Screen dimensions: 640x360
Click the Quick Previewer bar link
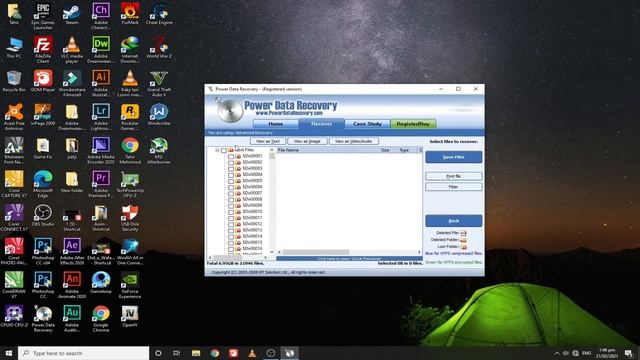pyautogui.click(x=349, y=259)
